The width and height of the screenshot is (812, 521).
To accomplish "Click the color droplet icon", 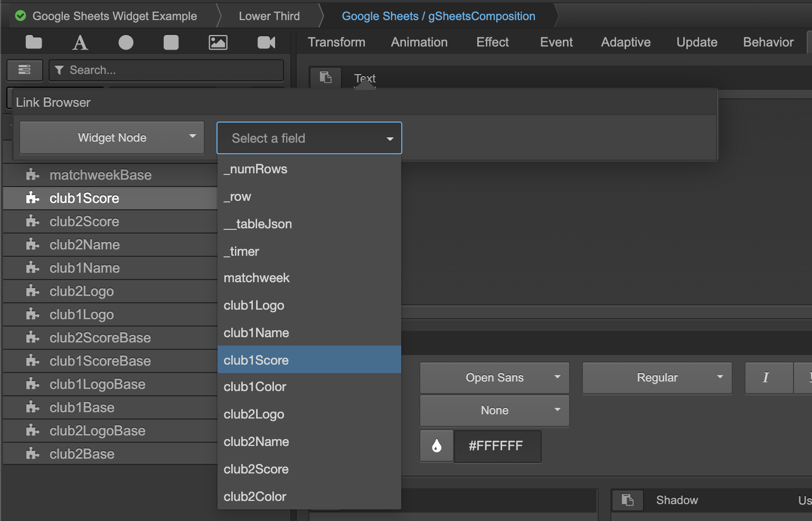I will (437, 446).
